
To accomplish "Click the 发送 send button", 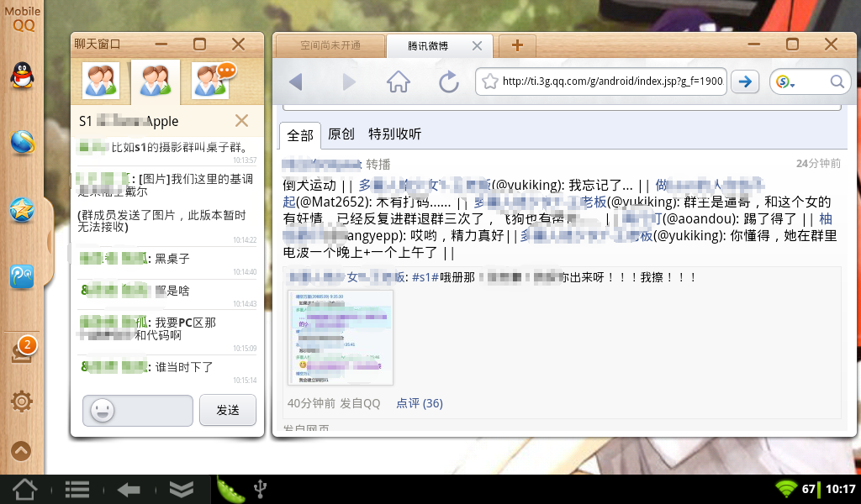I will tap(228, 410).
